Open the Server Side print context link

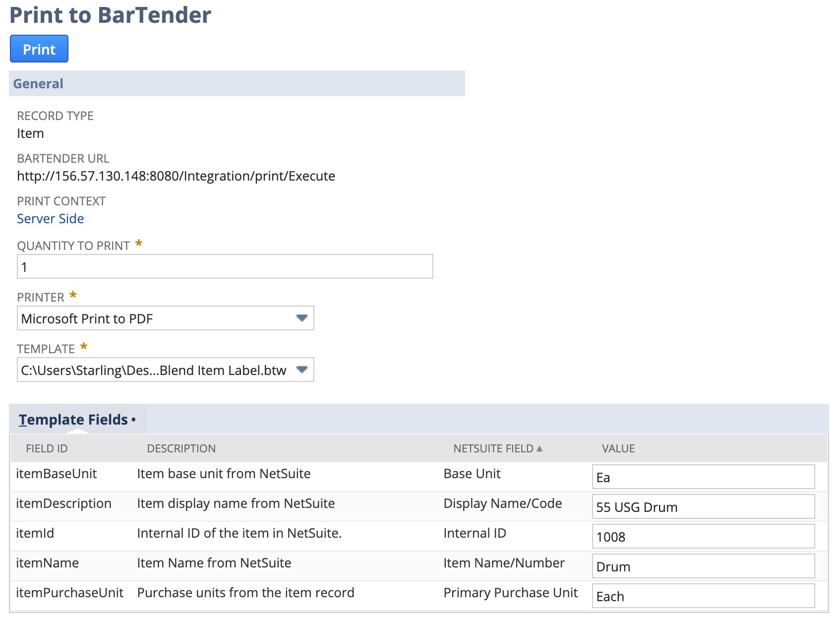click(50, 219)
